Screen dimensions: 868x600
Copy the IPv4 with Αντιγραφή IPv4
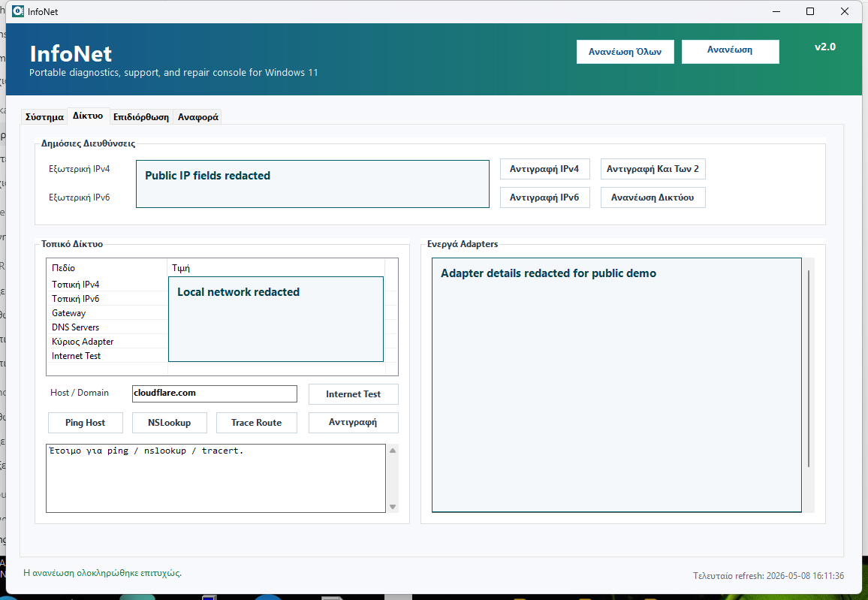click(544, 169)
